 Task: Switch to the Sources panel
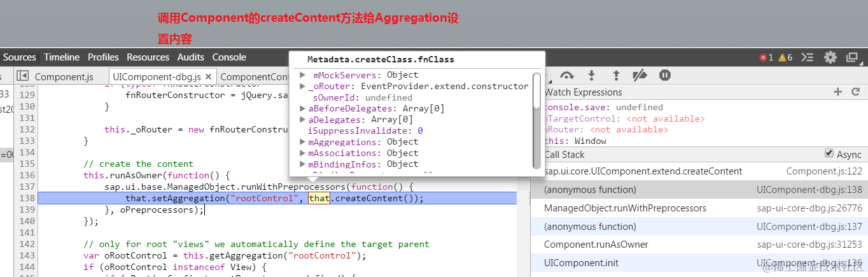click(20, 57)
